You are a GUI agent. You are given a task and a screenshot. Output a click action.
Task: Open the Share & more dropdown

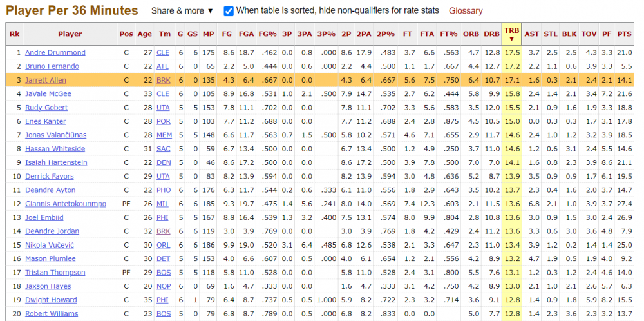coord(182,11)
